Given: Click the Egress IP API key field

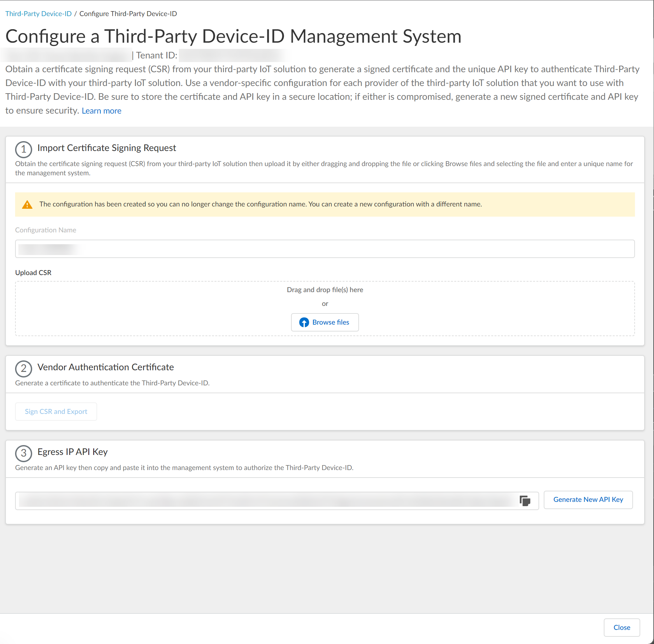Looking at the screenshot, I should click(x=267, y=501).
